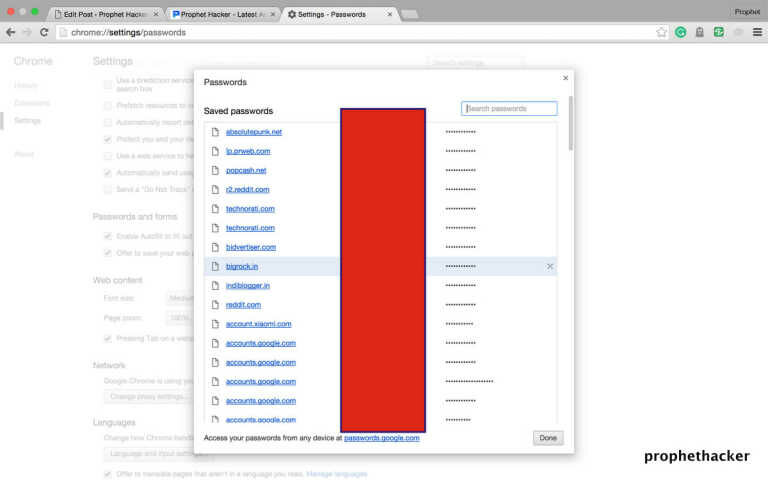768x480 pixels.
Task: Open the Chrome hamburger menu
Action: click(757, 32)
